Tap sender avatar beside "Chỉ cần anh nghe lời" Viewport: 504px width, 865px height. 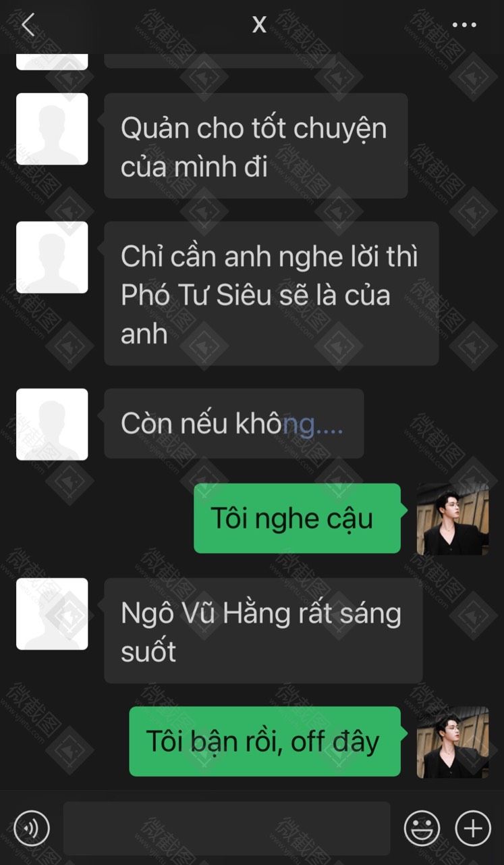52,257
